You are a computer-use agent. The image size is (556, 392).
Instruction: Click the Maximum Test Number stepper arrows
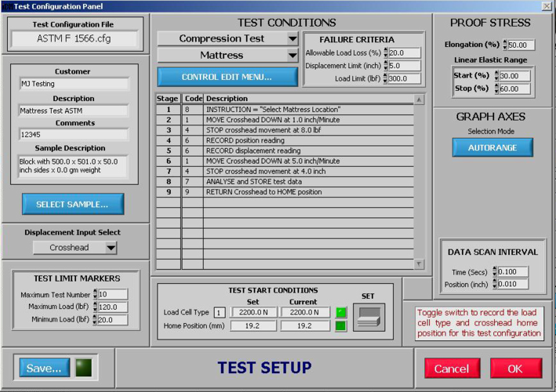coord(95,294)
